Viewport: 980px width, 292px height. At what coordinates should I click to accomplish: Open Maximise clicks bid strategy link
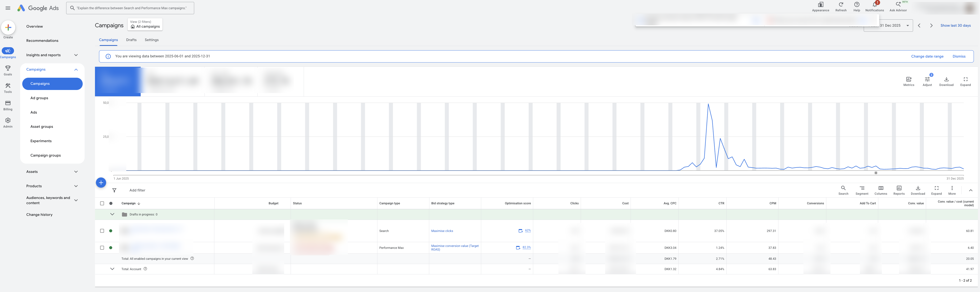click(x=442, y=231)
